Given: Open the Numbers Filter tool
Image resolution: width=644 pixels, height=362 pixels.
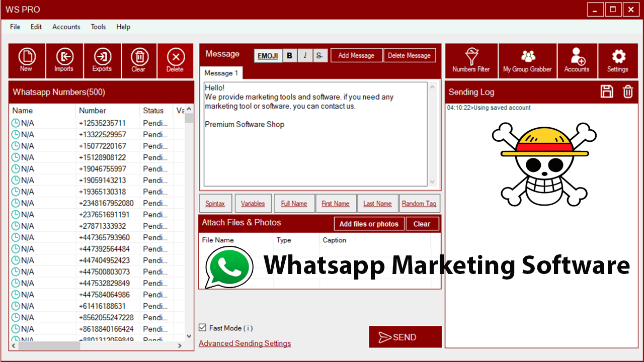Looking at the screenshot, I should click(471, 60).
